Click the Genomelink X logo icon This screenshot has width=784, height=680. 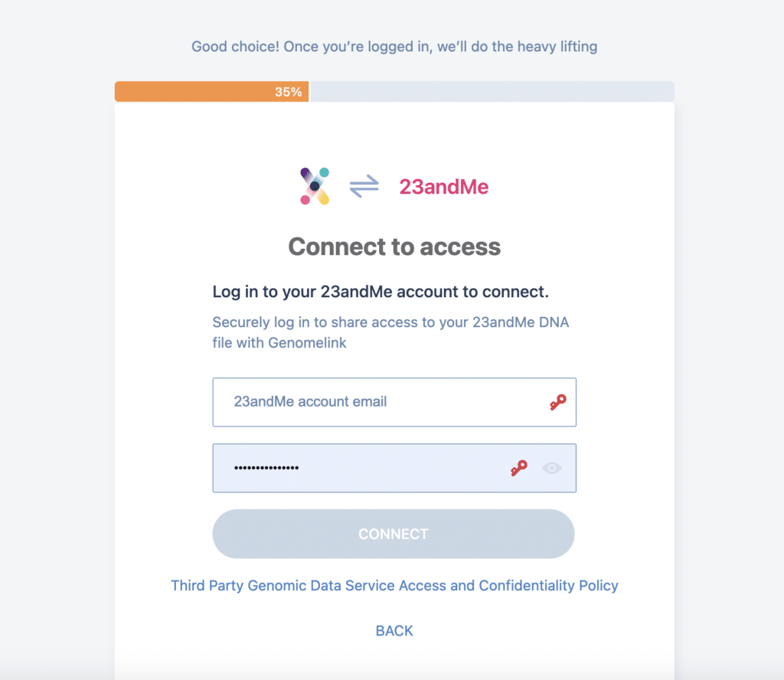[x=315, y=186]
